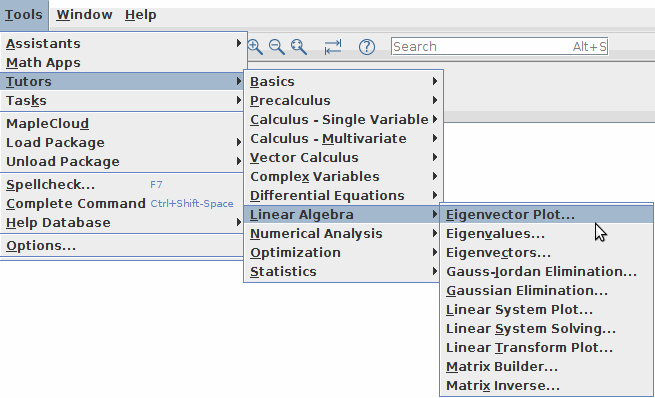Launch the Gaussian Elimination tutor
This screenshot has height=398, width=655.
[547, 291]
